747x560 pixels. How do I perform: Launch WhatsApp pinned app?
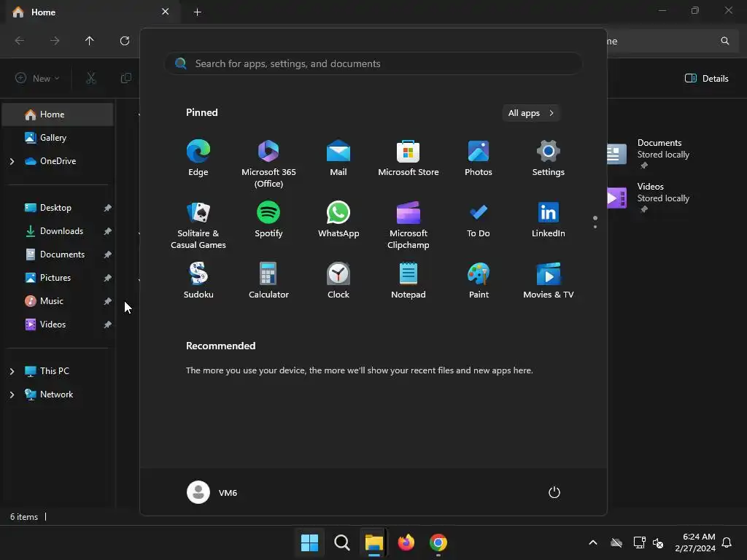click(338, 219)
